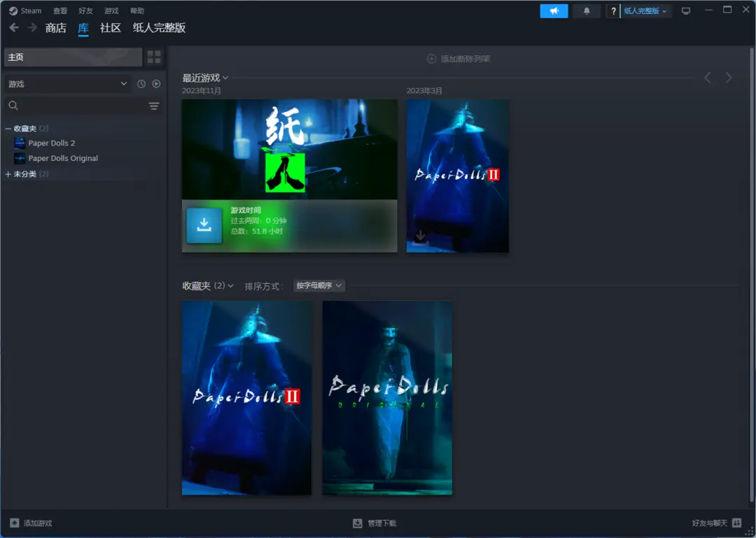The image size is (756, 538).
Task: Click the Steam logo menu
Action: coord(25,10)
